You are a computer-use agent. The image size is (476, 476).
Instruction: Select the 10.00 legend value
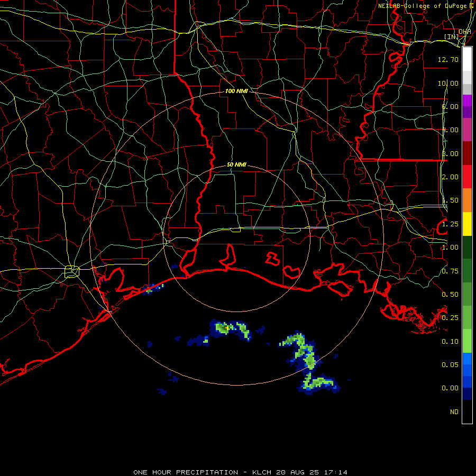[x=448, y=83]
